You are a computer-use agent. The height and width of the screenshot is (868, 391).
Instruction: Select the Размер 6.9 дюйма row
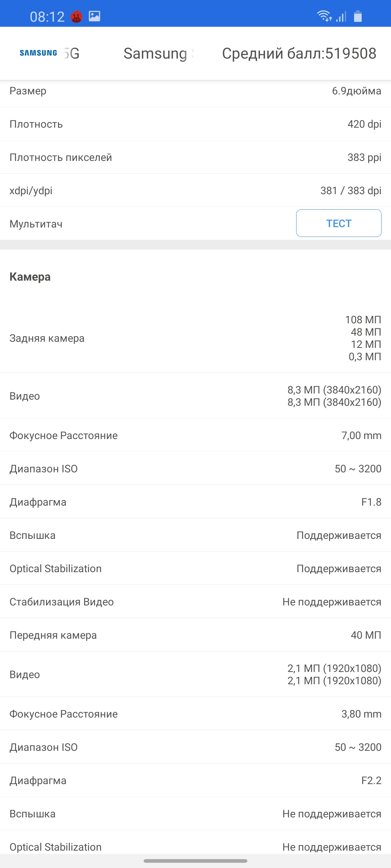(195, 91)
